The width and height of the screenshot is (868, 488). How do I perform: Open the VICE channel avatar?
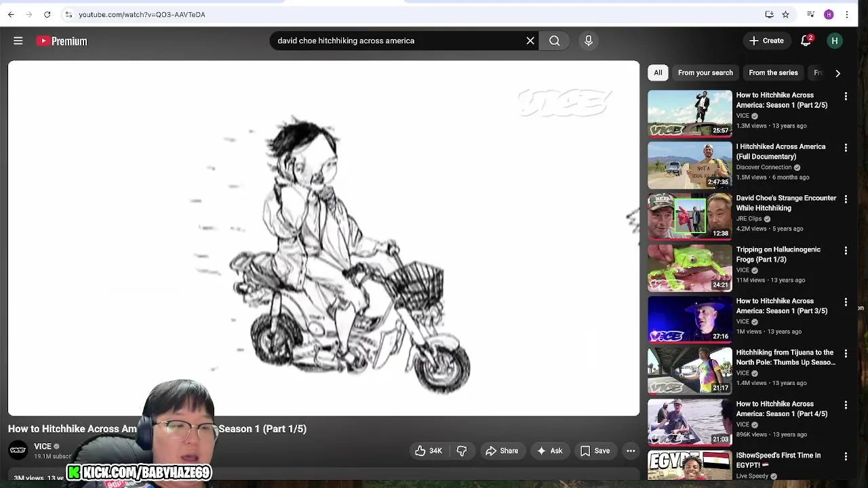pos(18,450)
